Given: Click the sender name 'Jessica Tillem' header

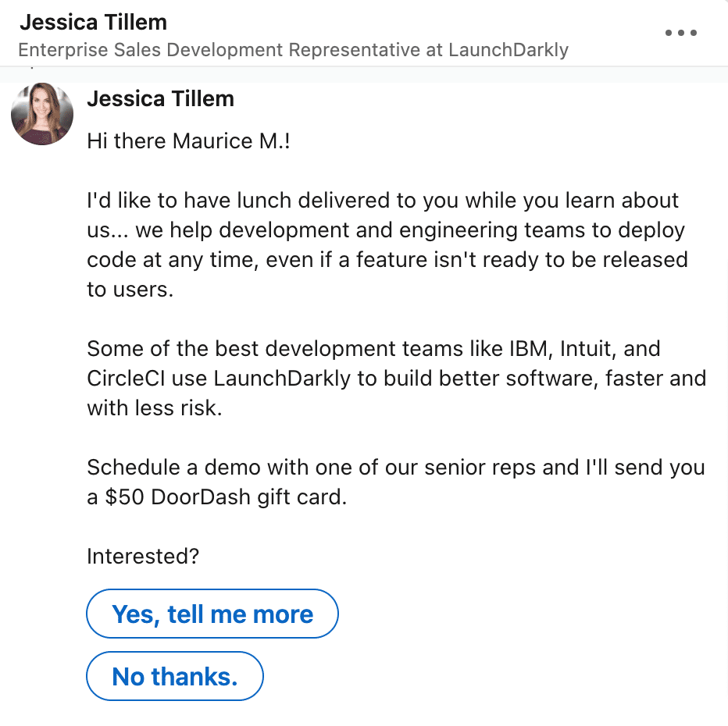Looking at the screenshot, I should click(93, 22).
